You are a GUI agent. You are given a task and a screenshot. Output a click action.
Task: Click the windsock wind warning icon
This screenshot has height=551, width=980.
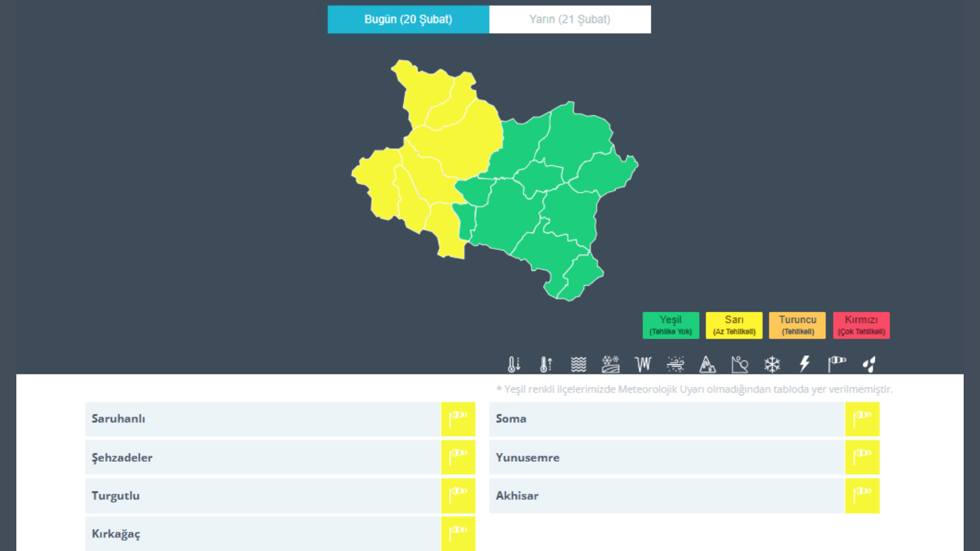point(837,364)
